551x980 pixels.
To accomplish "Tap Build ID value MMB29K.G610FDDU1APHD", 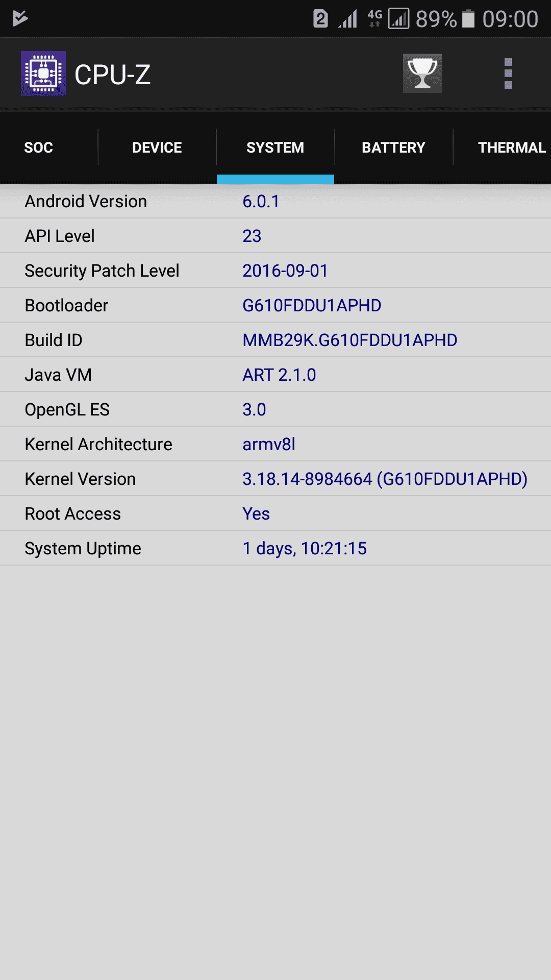I will [350, 340].
